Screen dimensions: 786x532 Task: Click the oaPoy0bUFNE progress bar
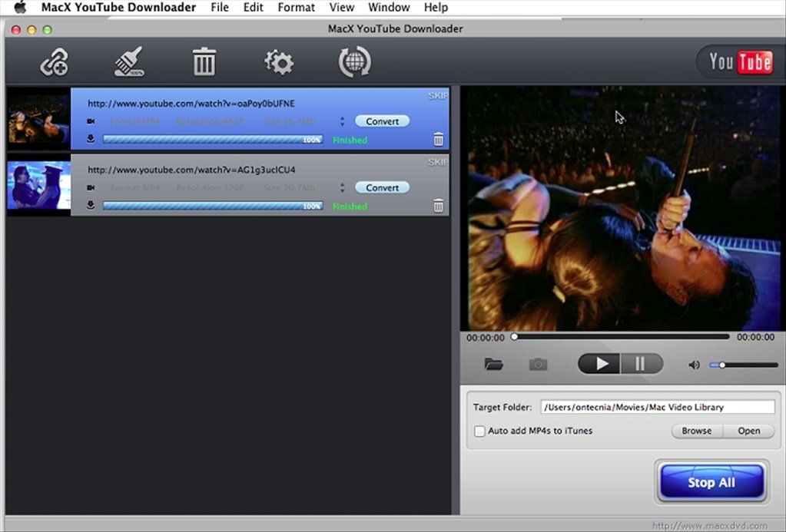click(x=213, y=139)
